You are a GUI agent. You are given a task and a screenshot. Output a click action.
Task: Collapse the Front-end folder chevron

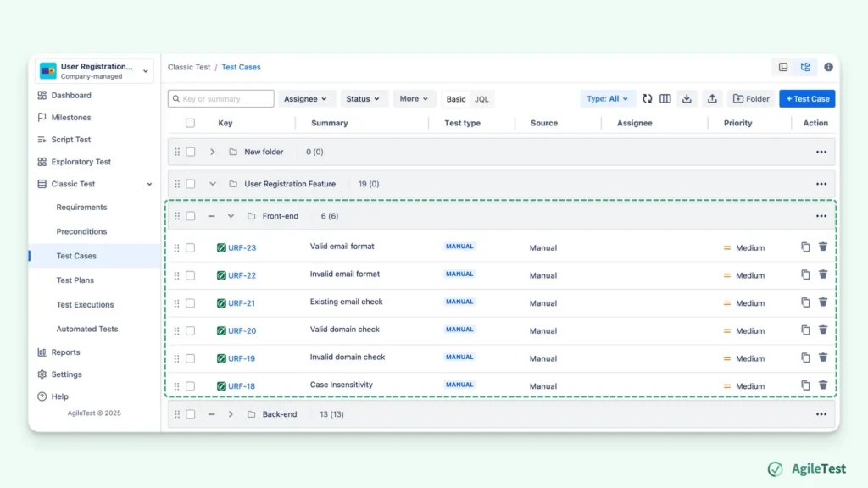pos(231,216)
